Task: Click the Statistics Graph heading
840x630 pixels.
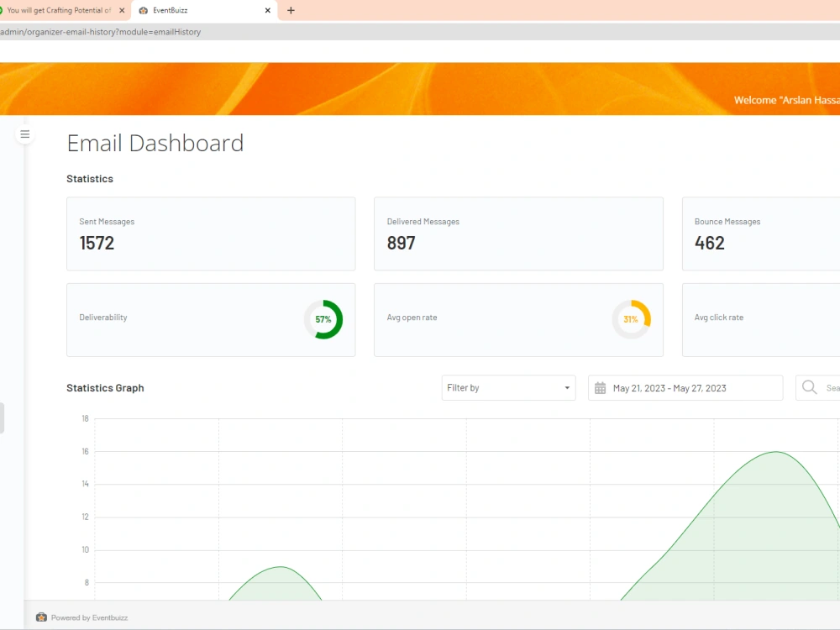Action: [105, 388]
